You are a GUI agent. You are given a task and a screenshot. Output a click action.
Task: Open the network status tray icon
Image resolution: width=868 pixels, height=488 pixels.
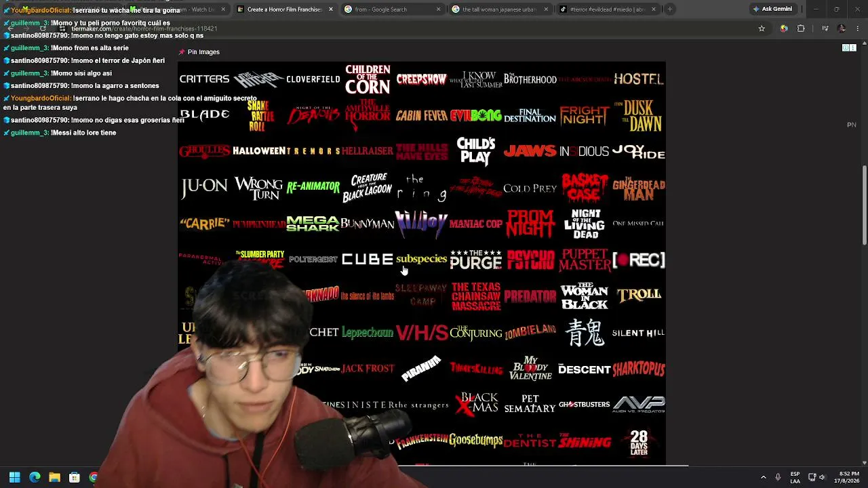[x=812, y=477]
